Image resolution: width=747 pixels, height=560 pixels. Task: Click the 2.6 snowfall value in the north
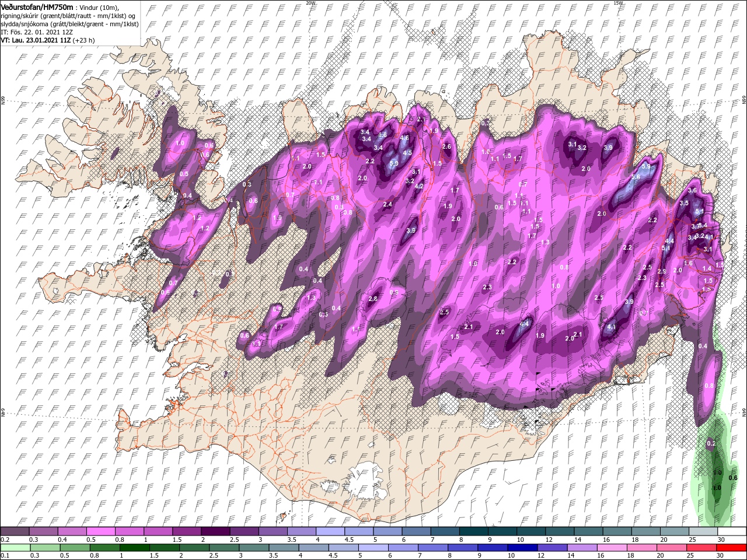pos(447,146)
